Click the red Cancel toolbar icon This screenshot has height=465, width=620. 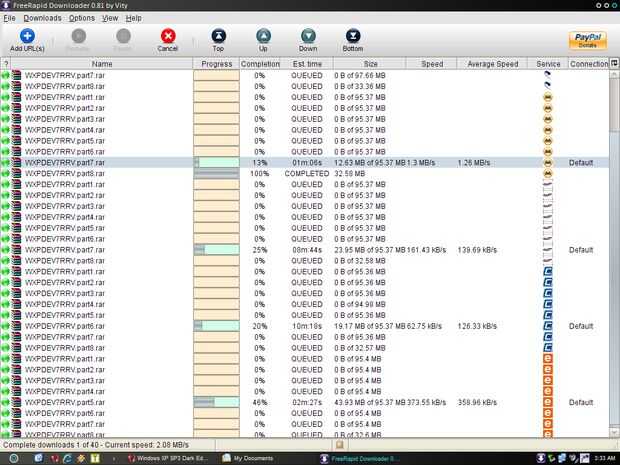(168, 36)
